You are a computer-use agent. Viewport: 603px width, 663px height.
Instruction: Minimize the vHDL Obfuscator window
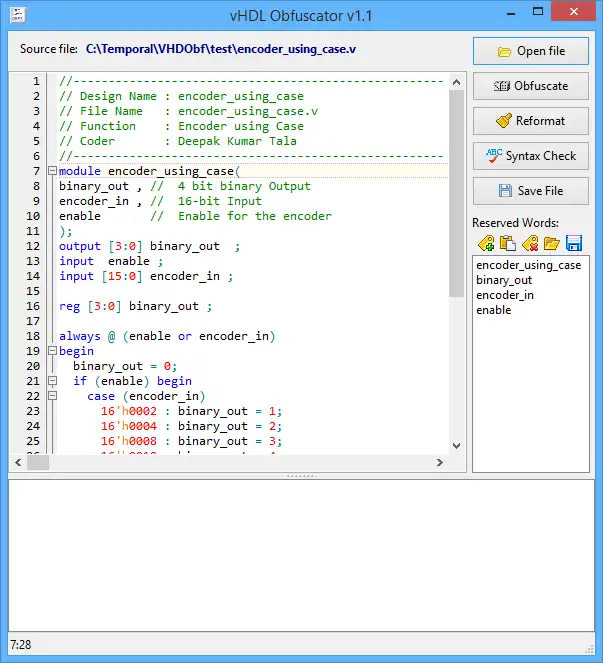coord(511,13)
